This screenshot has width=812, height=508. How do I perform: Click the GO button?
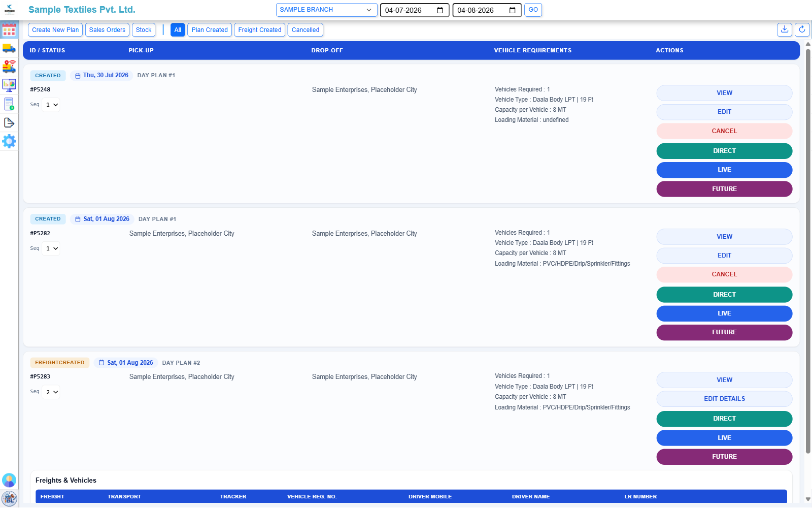pyautogui.click(x=533, y=10)
